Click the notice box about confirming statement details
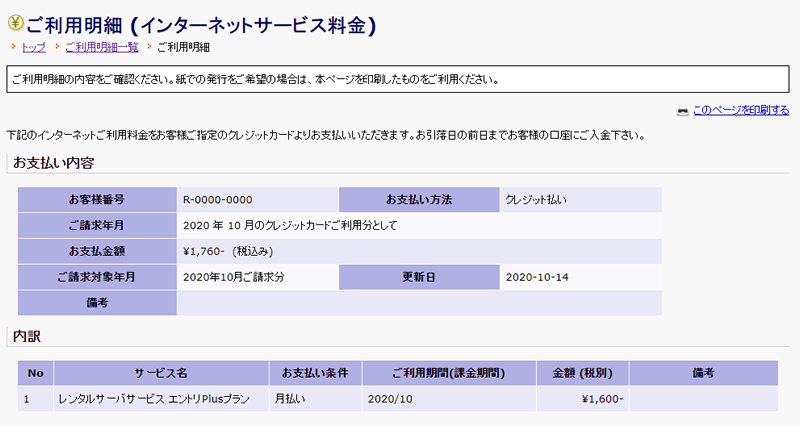 (400, 79)
